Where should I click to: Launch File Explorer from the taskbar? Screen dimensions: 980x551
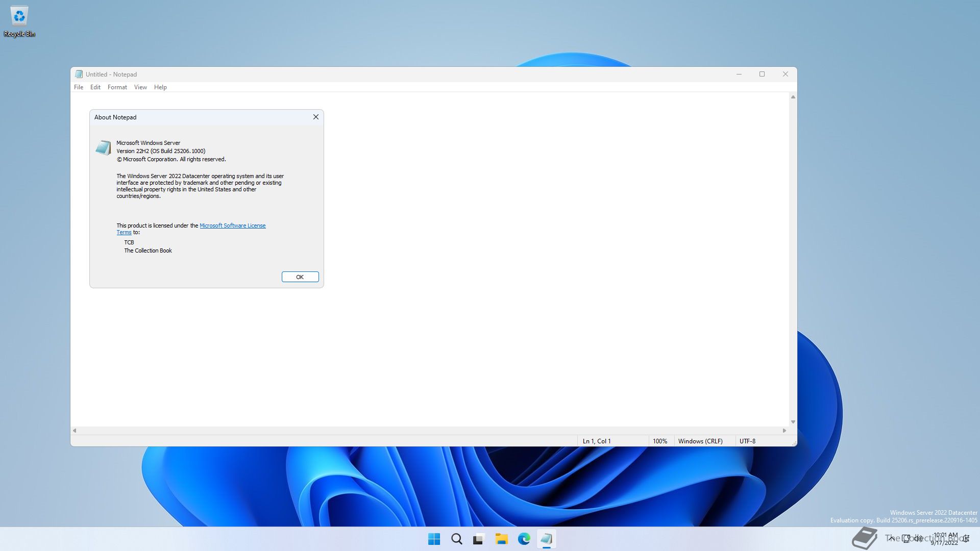(501, 539)
